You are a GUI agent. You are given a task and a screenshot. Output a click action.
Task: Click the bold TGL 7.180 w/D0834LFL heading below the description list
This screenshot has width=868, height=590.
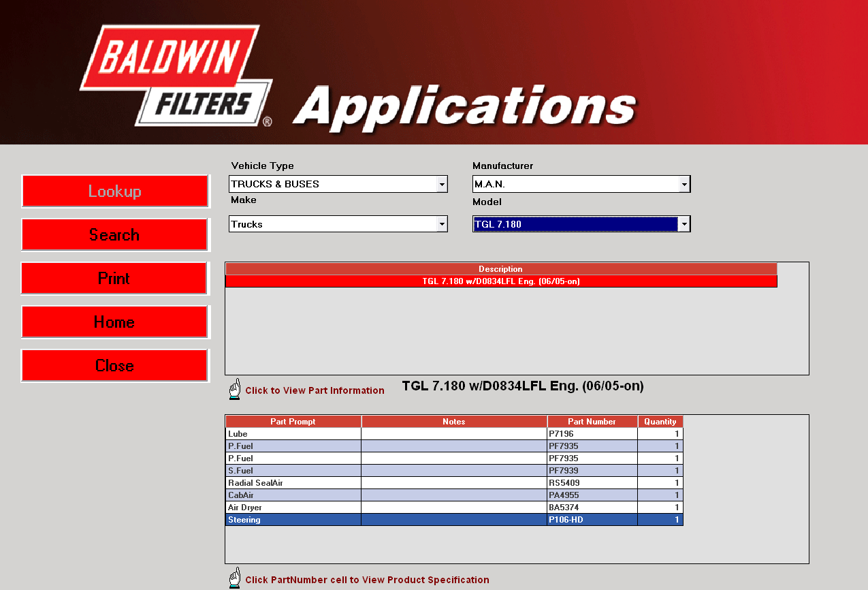(x=523, y=386)
